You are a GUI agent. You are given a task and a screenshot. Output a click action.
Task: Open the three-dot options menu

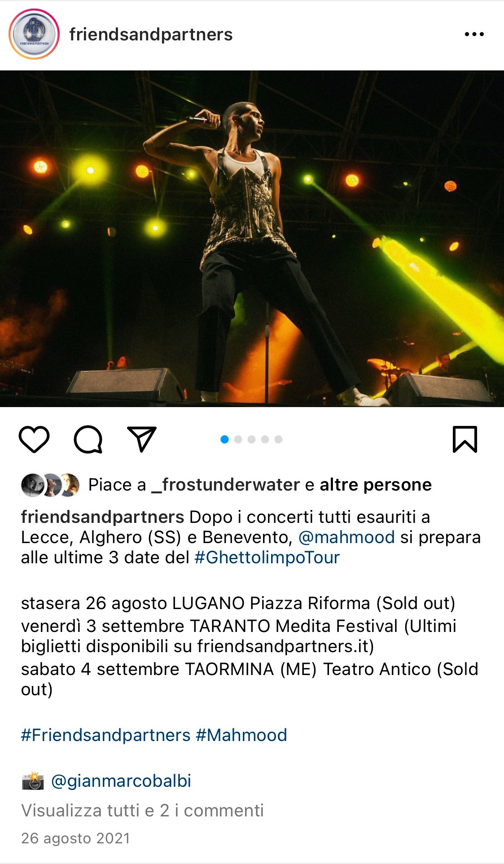(x=474, y=34)
